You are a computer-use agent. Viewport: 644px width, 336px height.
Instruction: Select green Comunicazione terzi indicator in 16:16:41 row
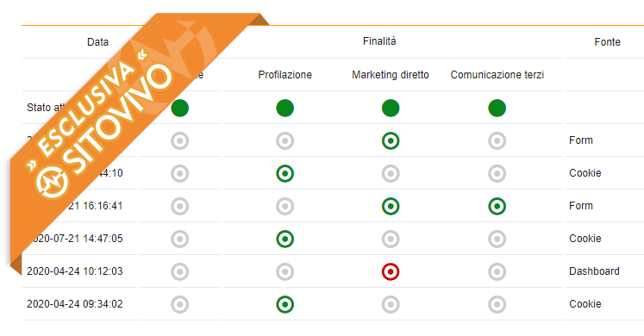[497, 207]
